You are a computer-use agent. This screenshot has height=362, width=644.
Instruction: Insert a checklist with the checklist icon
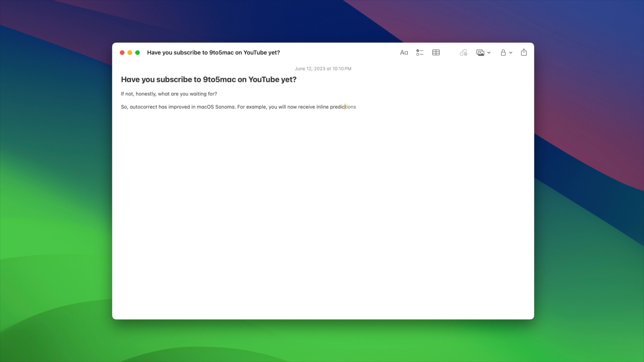pos(420,53)
